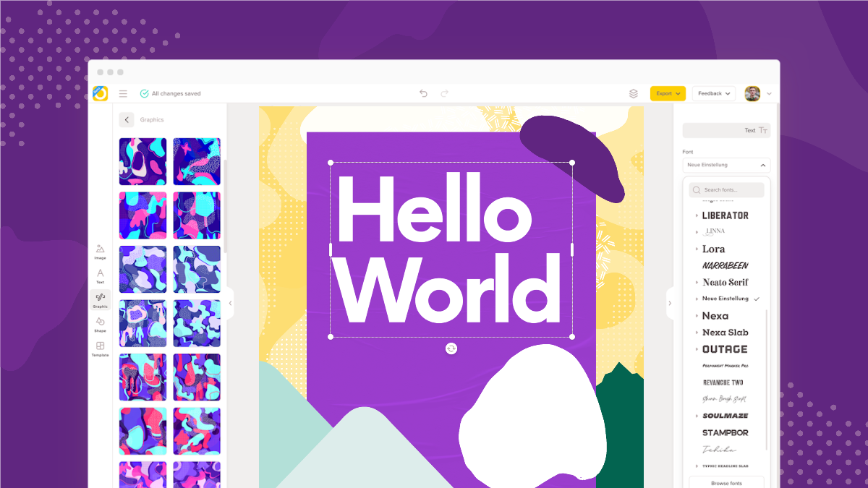This screenshot has height=488, width=868.
Task: Choose the Neato Serif font
Action: [726, 282]
